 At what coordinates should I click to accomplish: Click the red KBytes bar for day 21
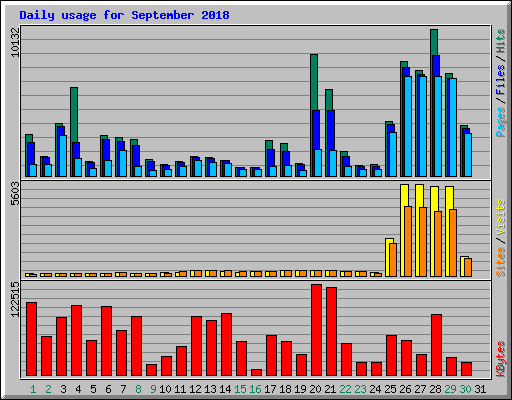click(x=332, y=332)
